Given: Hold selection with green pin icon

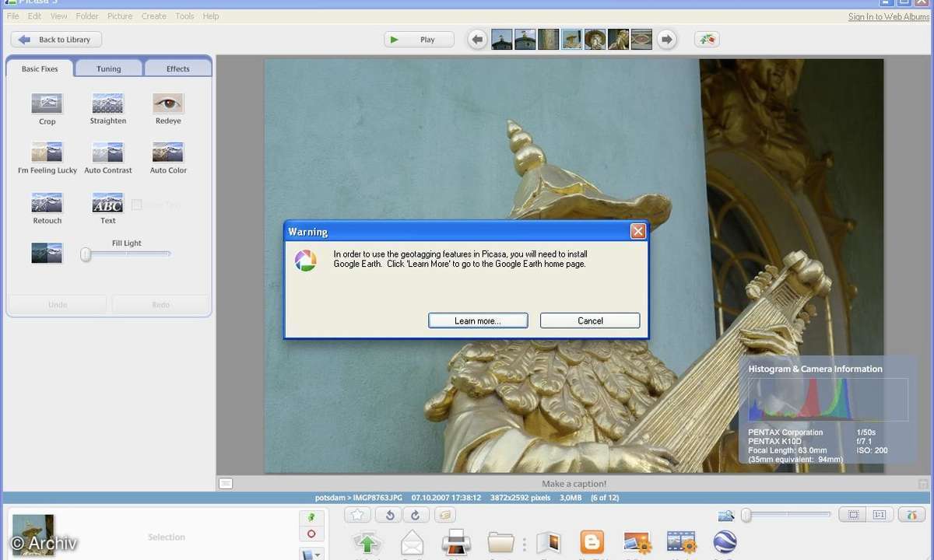Looking at the screenshot, I should 311,516.
